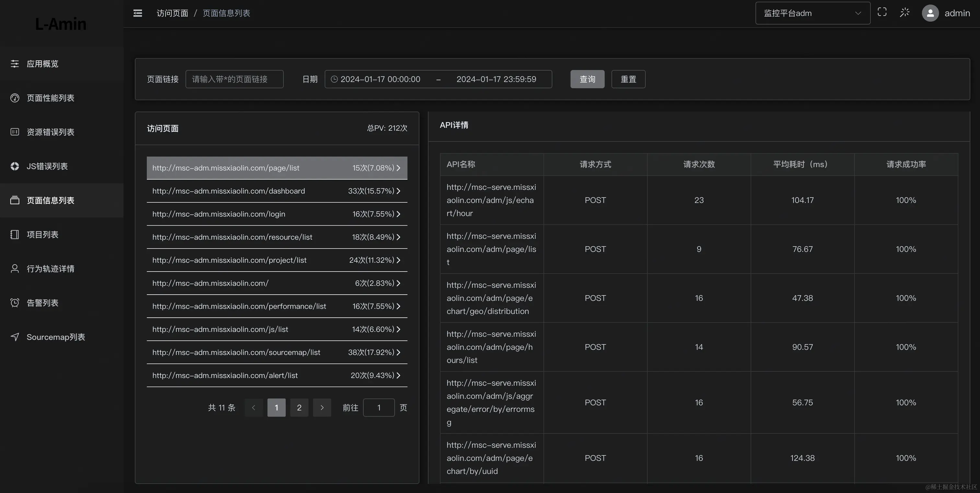Click the JS错误列表 sidebar icon
The image size is (980, 493).
15,166
